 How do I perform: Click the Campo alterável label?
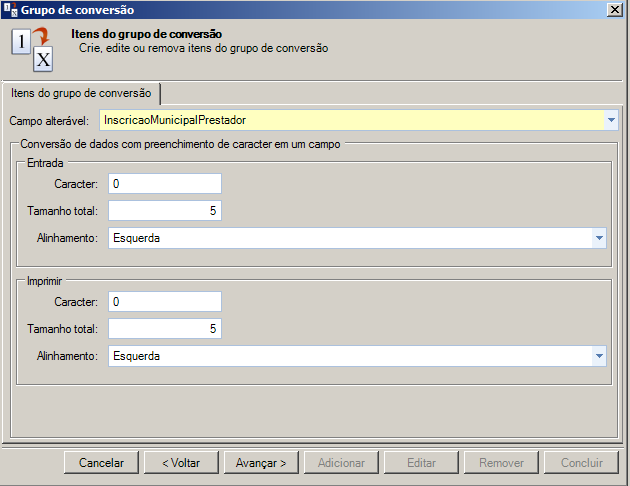coord(49,121)
